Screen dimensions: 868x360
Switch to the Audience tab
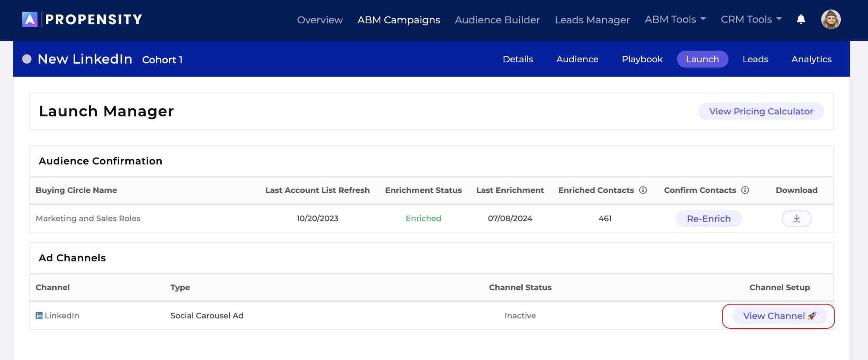click(x=578, y=59)
